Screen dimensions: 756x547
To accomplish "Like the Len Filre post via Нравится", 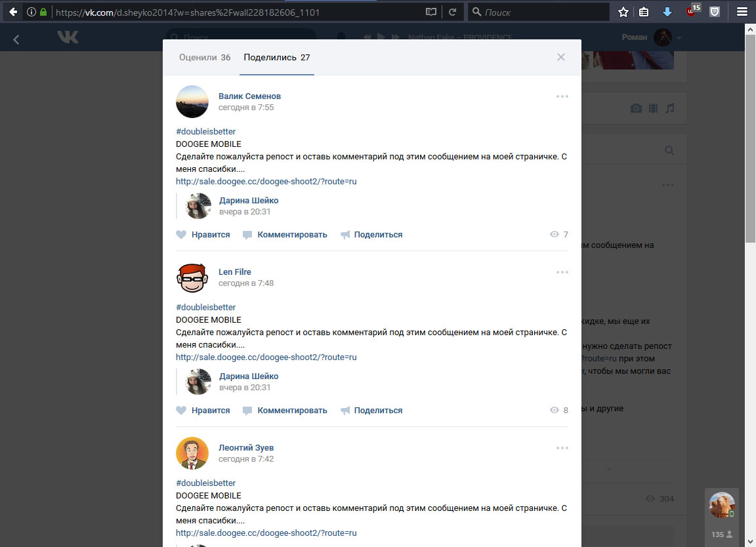I will pos(203,411).
